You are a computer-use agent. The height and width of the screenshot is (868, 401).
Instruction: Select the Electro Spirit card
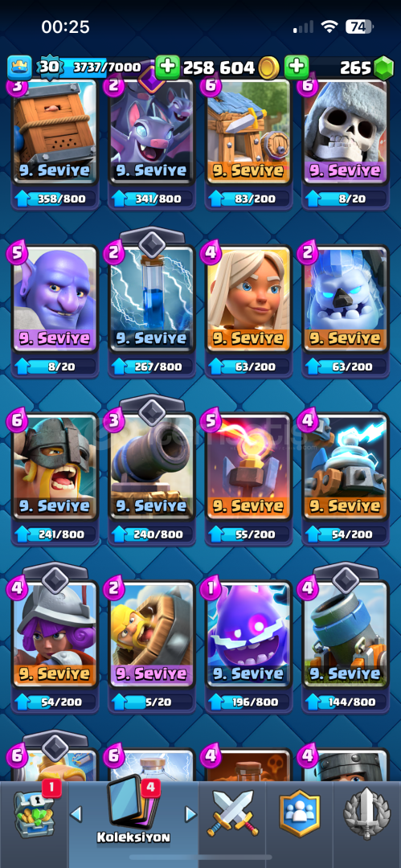(248, 634)
